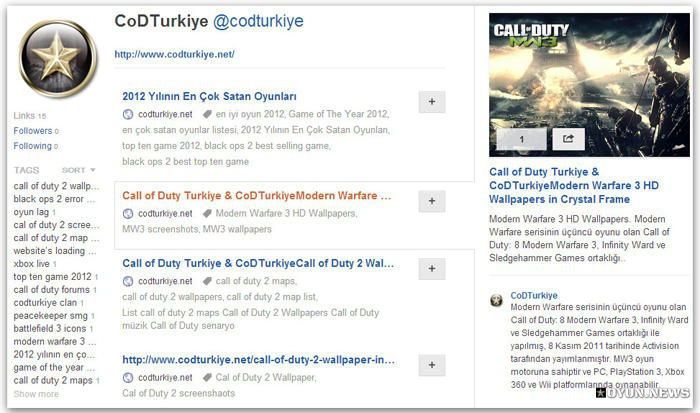The image size is (700, 413).
Task: Open 'Call of Duty Turkiye & CoDTurkiyeCall of Duty 2 Wal...' link
Action: (258, 263)
